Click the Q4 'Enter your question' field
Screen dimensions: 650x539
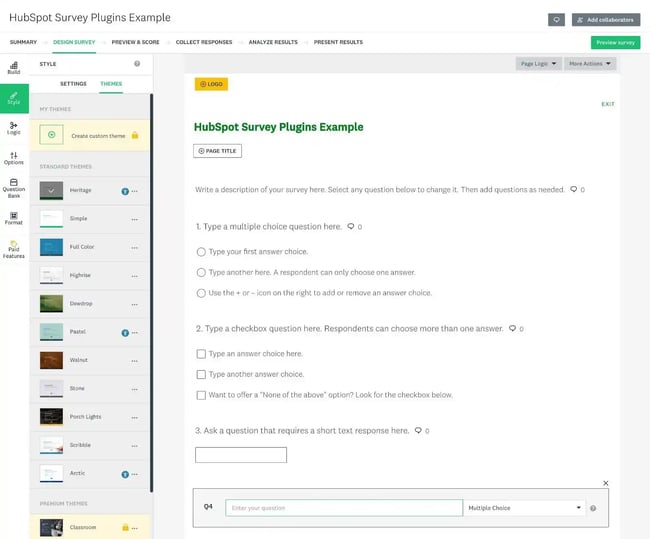coord(344,508)
